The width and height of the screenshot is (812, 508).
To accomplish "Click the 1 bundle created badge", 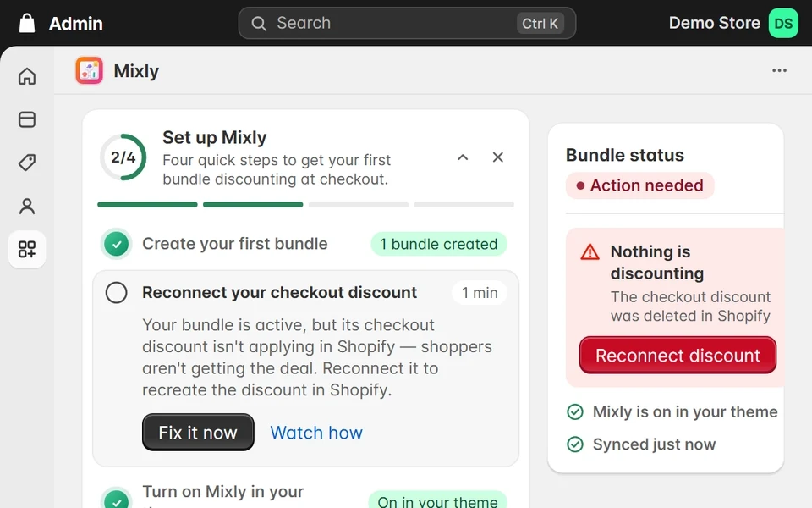I will pyautogui.click(x=439, y=244).
